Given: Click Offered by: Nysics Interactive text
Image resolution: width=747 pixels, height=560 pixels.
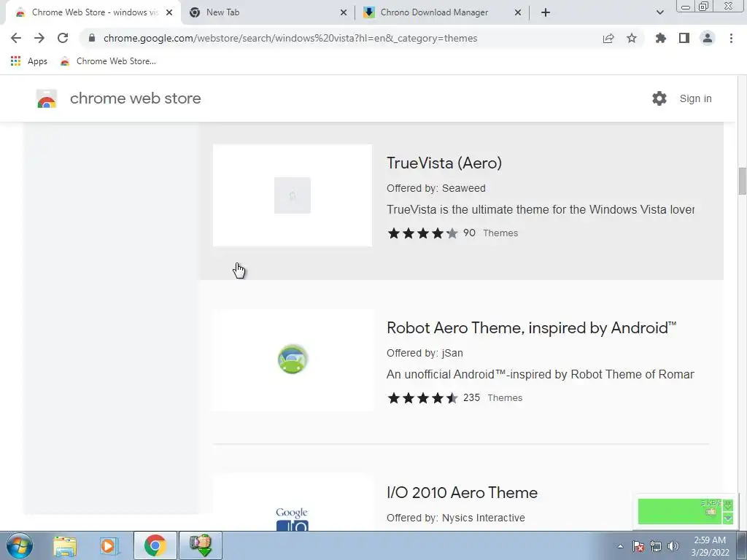Looking at the screenshot, I should coord(456,518).
